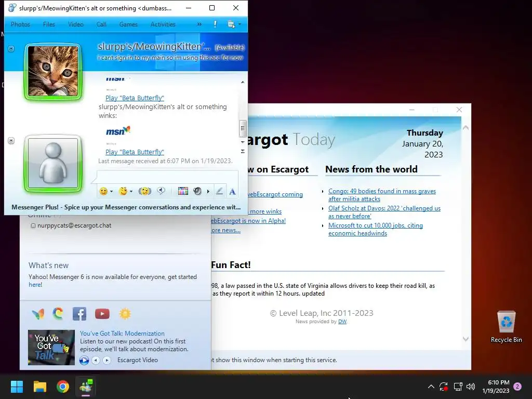532x399 pixels.
Task: Open the Files menu item
Action: coord(49,24)
